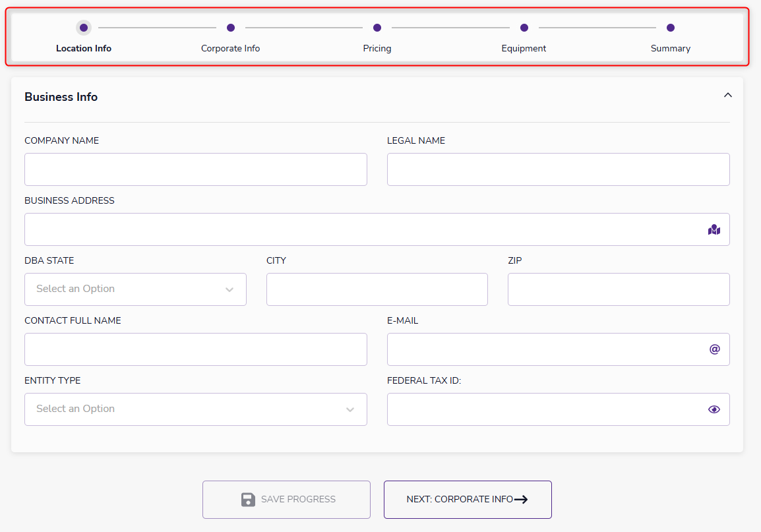
Task: Open the Entity Type dropdown
Action: click(195, 409)
